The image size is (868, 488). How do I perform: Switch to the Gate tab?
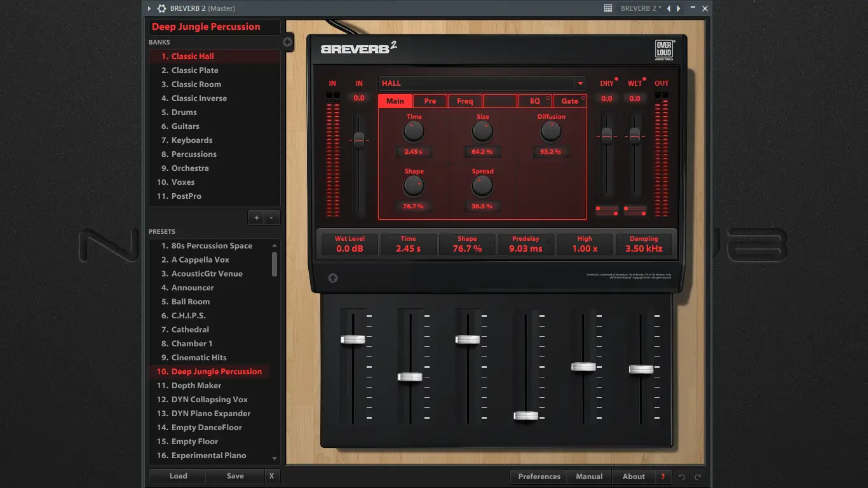pos(570,101)
